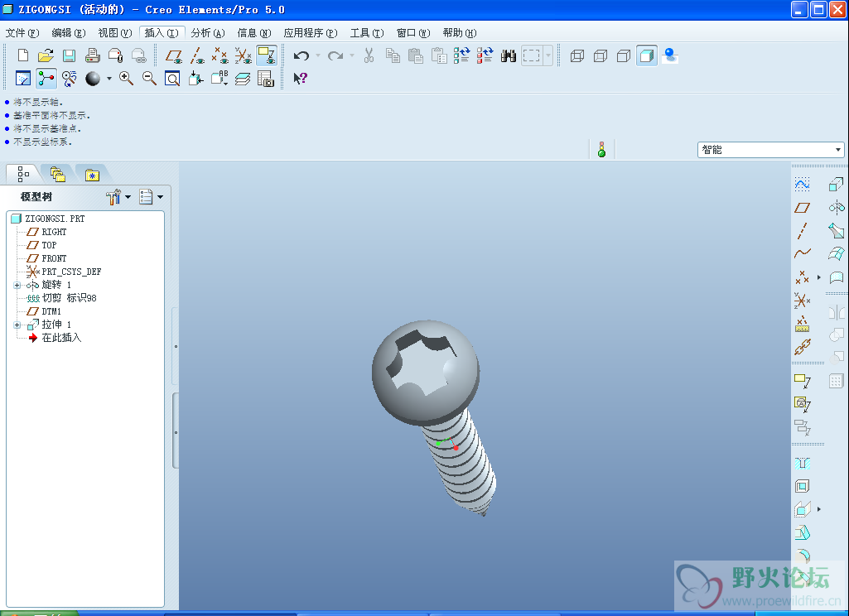This screenshot has width=849, height=616.
Task: Open a file with the folder icon
Action: 46,55
